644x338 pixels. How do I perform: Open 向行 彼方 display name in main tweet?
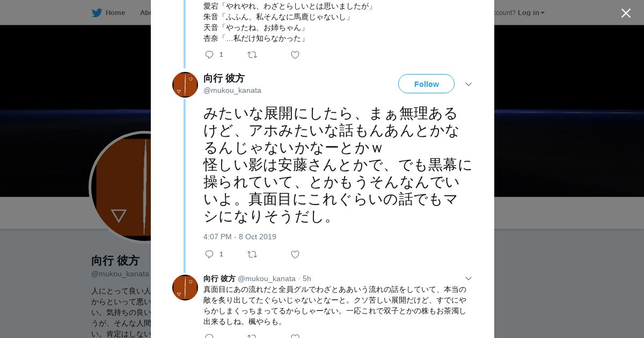click(224, 78)
